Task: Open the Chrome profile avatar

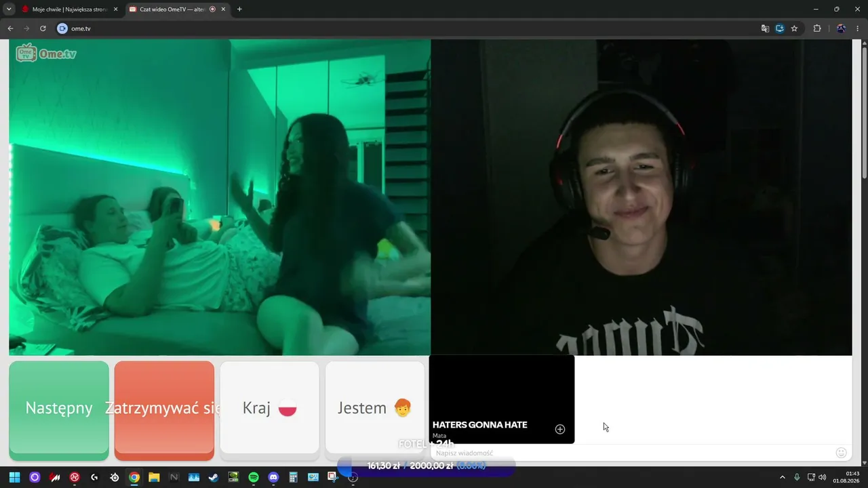Action: click(841, 28)
